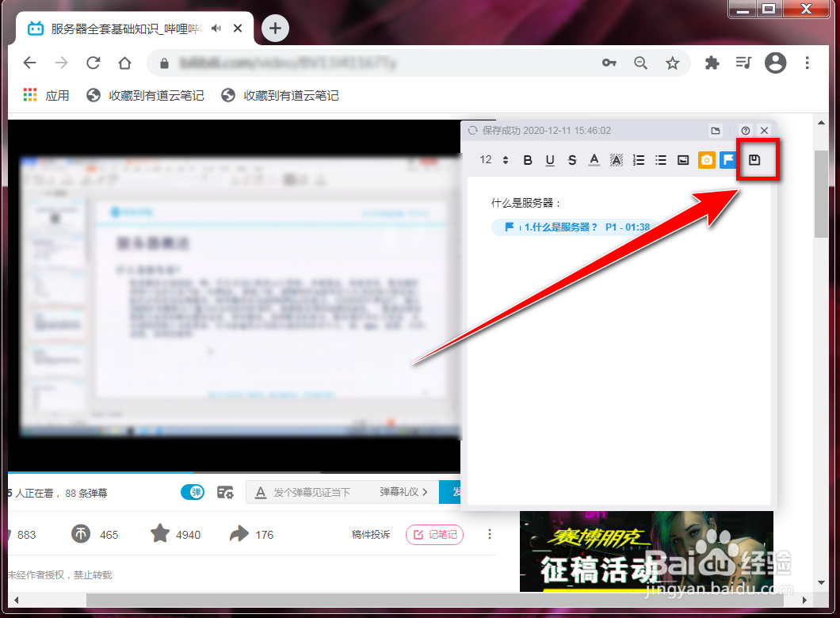This screenshot has width=840, height=618.
Task: Add a timestamp tag with the flag icon
Action: pyautogui.click(x=728, y=159)
